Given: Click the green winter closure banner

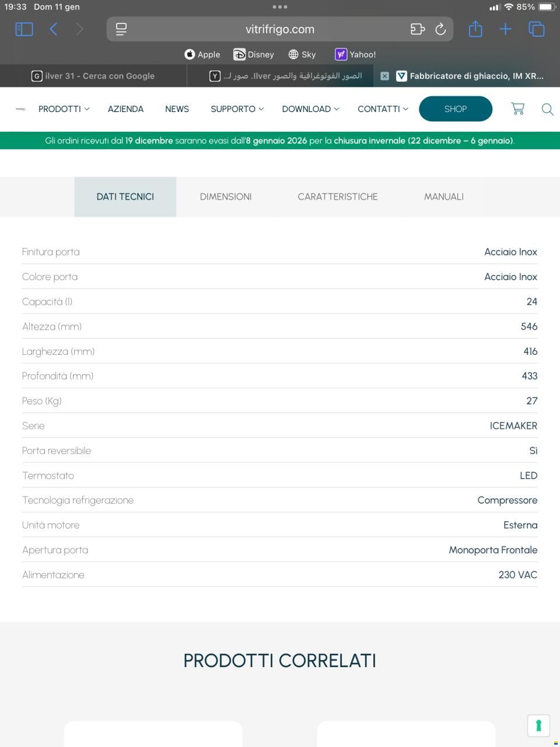Looking at the screenshot, I should (280, 141).
